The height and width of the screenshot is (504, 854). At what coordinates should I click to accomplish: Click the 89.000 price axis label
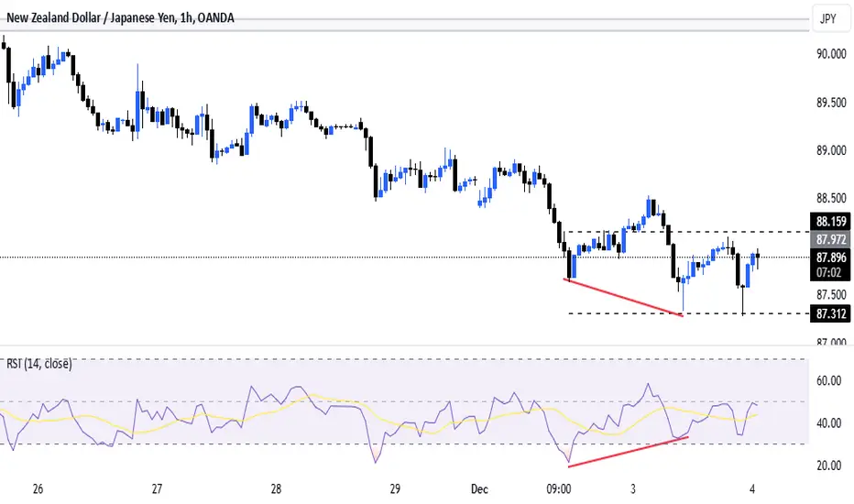click(x=831, y=150)
